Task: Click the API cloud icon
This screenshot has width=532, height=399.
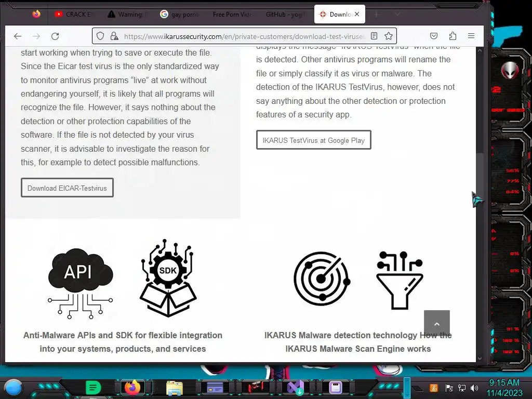Action: (x=81, y=283)
